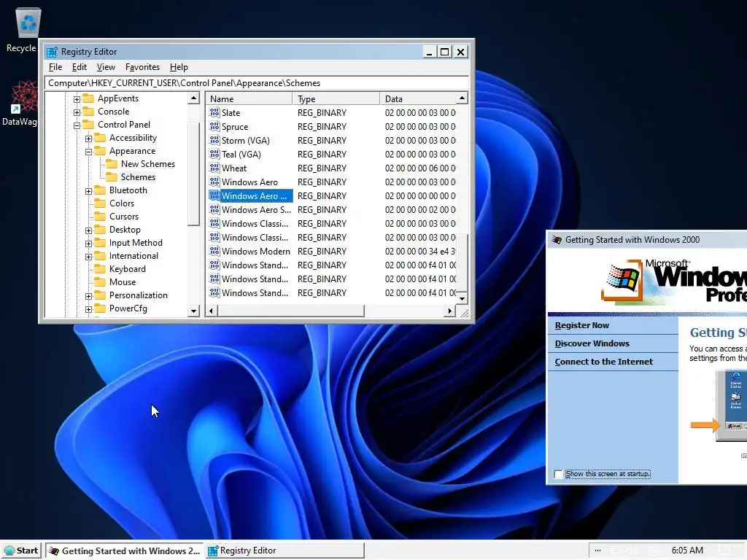Click the binary icon next to Windows Modern
Screen dimensions: 747x560
pos(214,251)
